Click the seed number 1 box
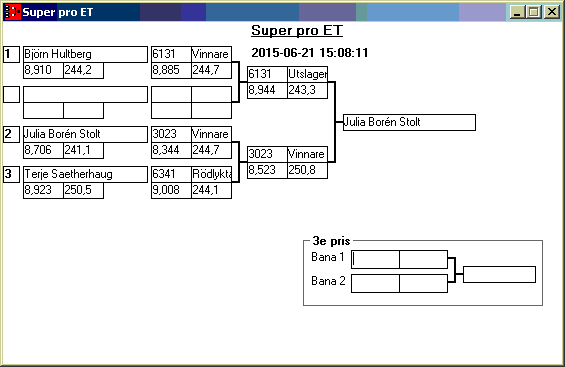 click(x=12, y=54)
